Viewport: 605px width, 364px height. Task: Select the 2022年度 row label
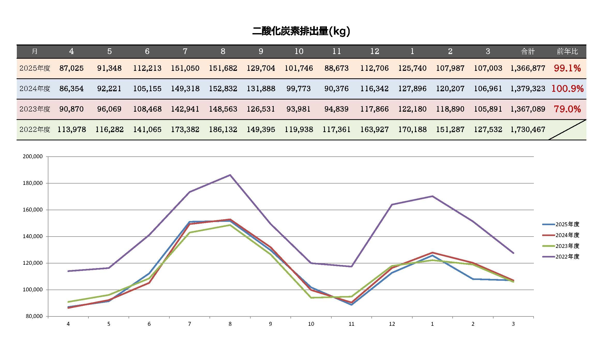pyautogui.click(x=35, y=130)
